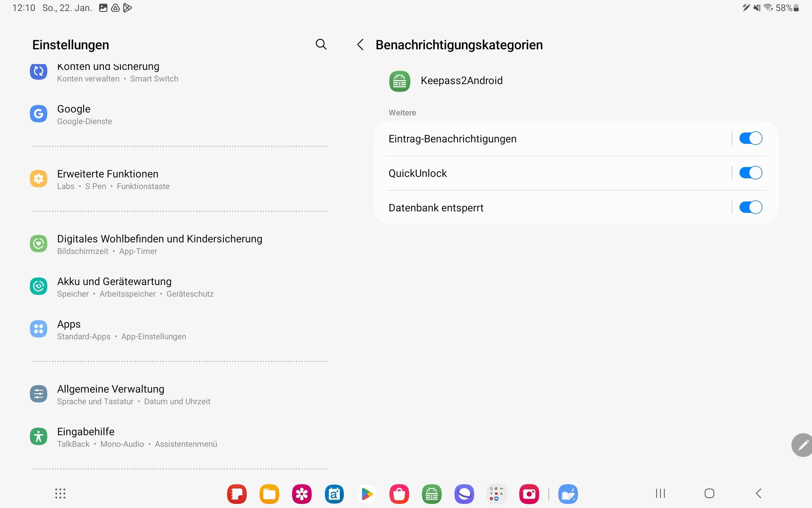812x508 pixels.
Task: Tap the battery percentage in status bar
Action: coord(784,8)
